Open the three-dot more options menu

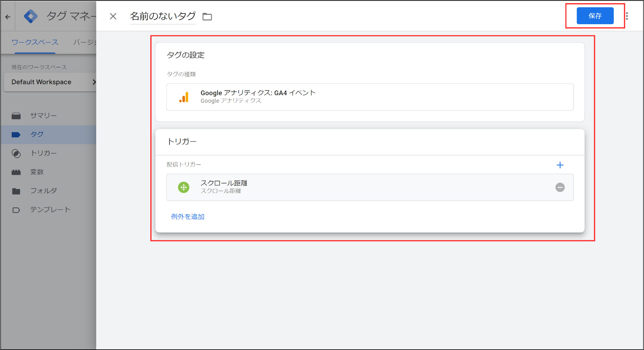click(627, 16)
